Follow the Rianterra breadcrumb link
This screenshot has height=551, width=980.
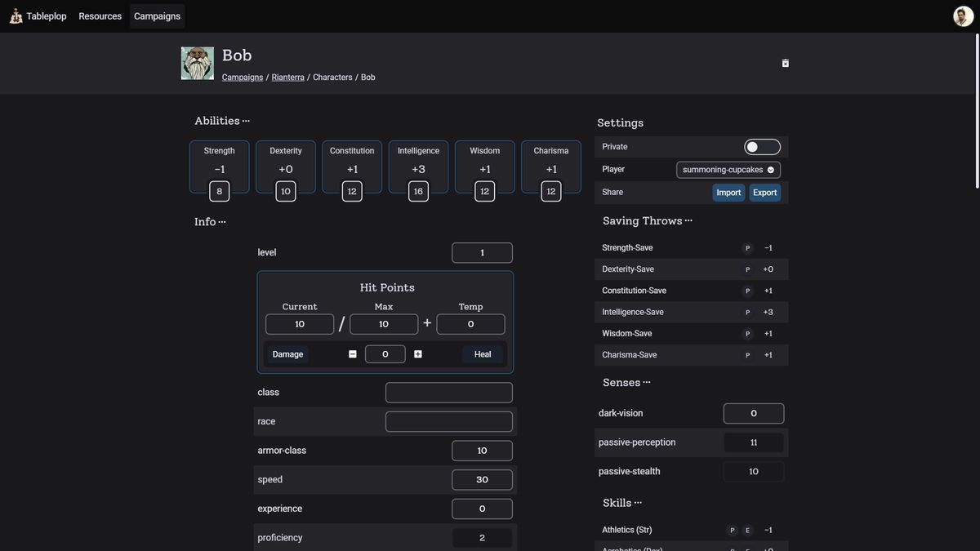pyautogui.click(x=287, y=78)
